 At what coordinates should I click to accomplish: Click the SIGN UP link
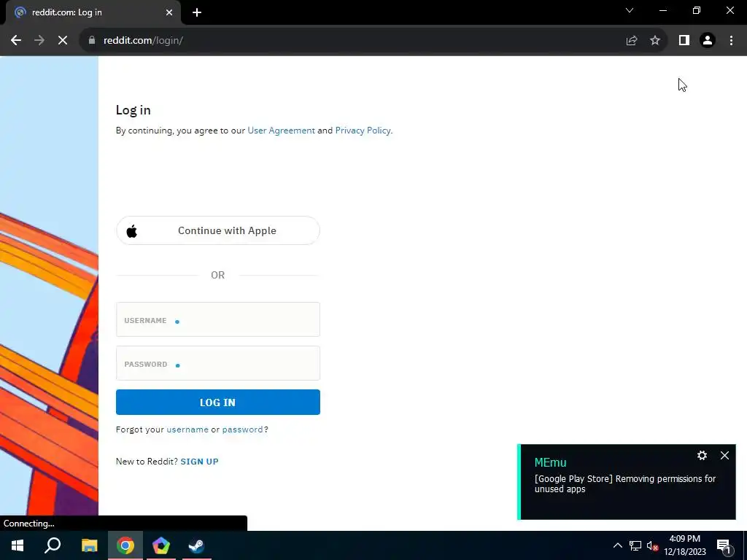tap(200, 462)
